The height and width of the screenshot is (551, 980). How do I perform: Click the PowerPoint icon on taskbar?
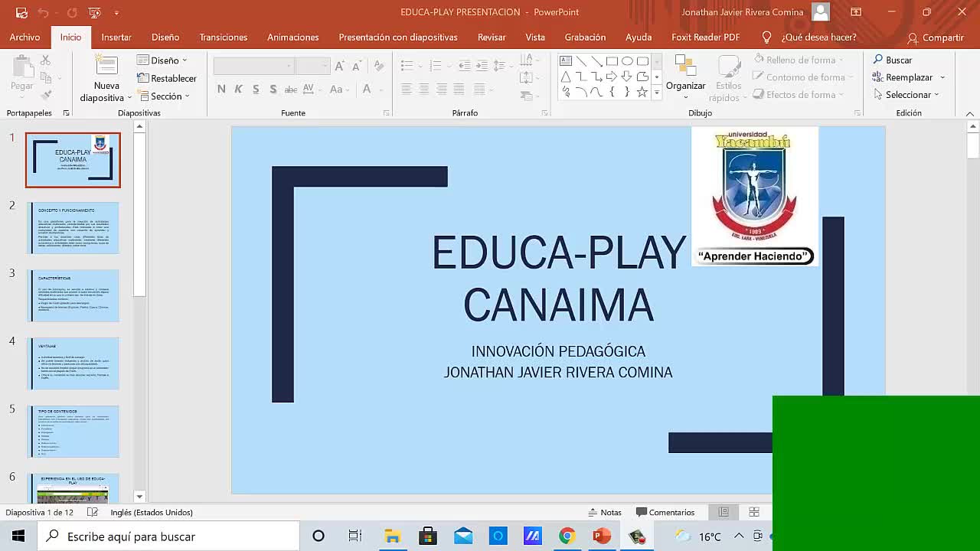[x=602, y=536]
